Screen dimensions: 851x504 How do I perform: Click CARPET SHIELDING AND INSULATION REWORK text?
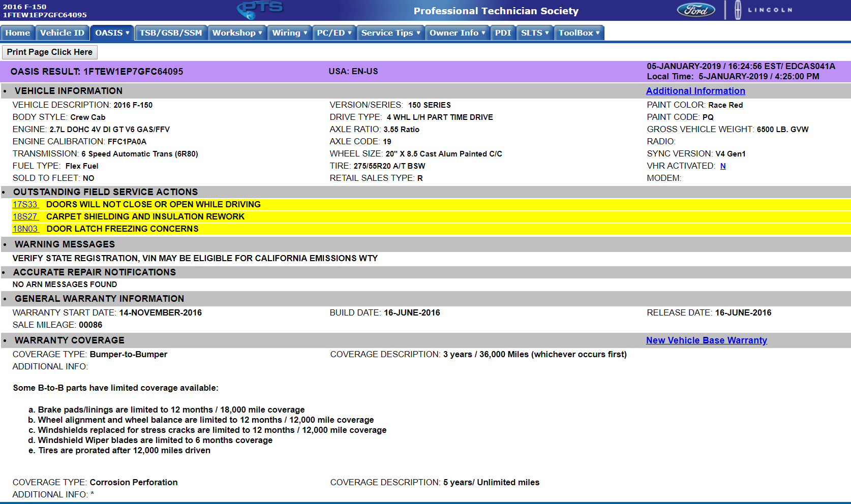point(145,216)
